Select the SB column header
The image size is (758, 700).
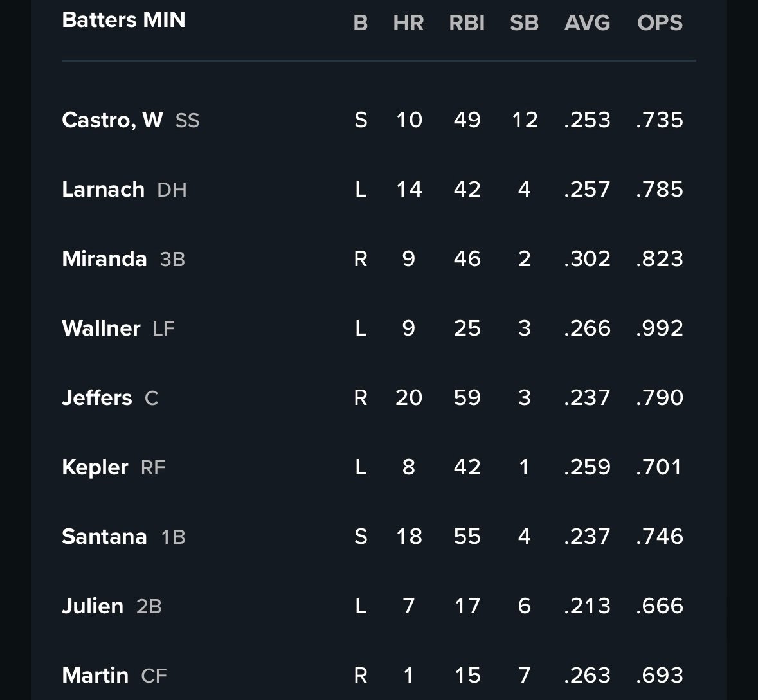(x=524, y=23)
